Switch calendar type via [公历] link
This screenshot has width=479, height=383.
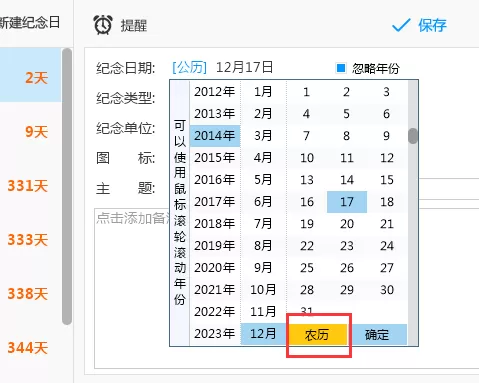click(x=189, y=67)
